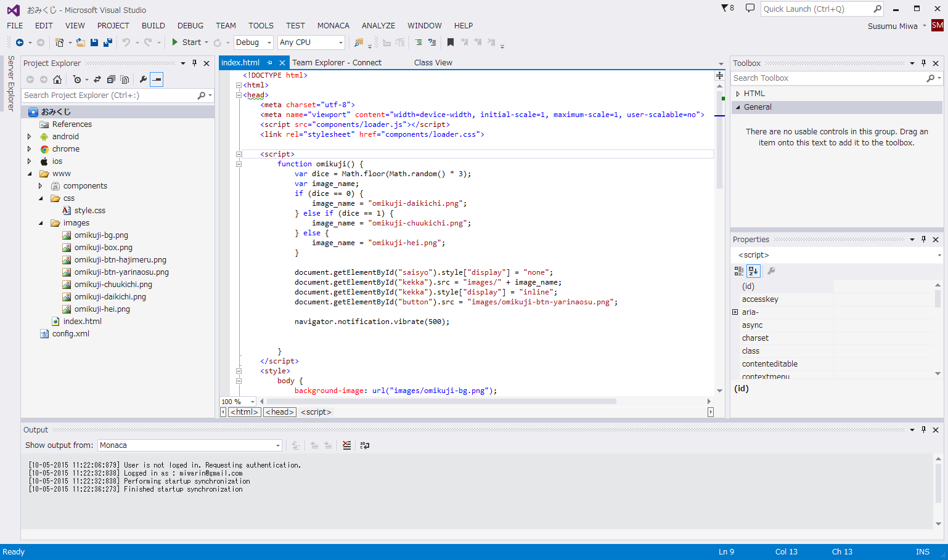
Task: Open the notifications flag icon
Action: pyautogui.click(x=725, y=9)
